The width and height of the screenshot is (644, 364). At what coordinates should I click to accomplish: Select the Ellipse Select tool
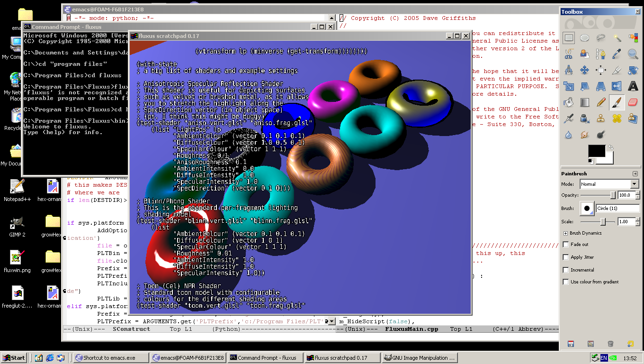pyautogui.click(x=585, y=38)
